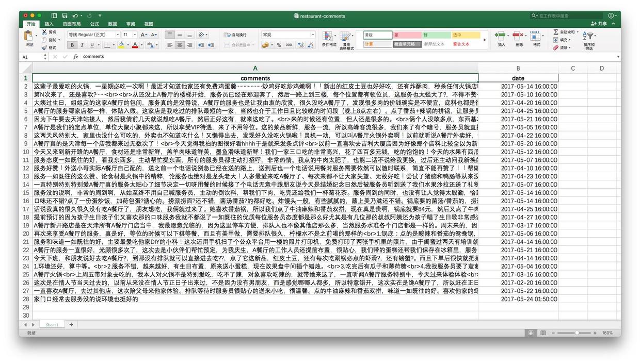Click the Paste (粘贴) clipboard icon
This screenshot has width=640, height=364.
[x=29, y=37]
